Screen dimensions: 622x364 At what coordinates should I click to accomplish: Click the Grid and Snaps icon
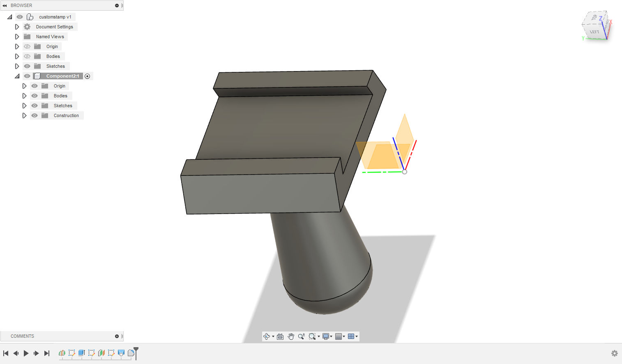pos(339,336)
